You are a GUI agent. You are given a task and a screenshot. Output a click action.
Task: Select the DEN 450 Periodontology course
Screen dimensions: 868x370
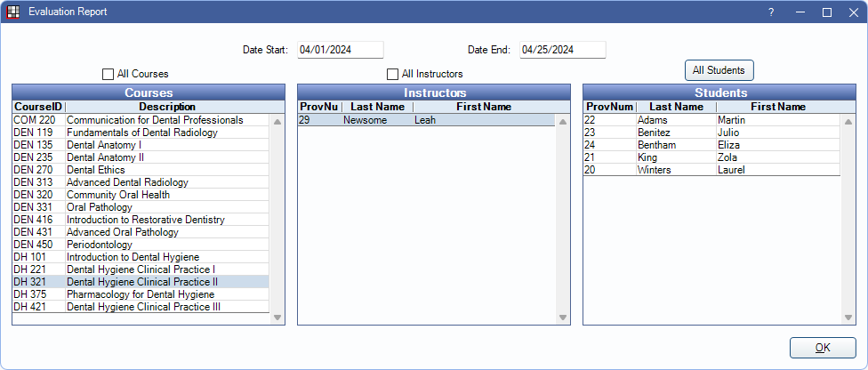[x=141, y=245]
